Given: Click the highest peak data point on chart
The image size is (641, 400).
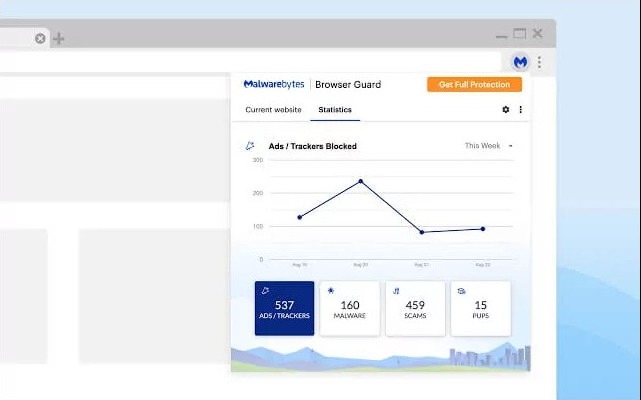Looking at the screenshot, I should point(360,181).
